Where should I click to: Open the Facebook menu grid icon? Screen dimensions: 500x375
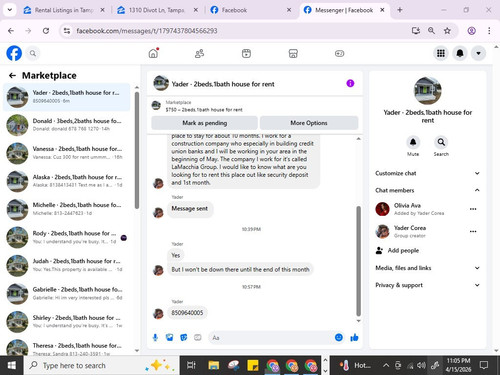(441, 53)
